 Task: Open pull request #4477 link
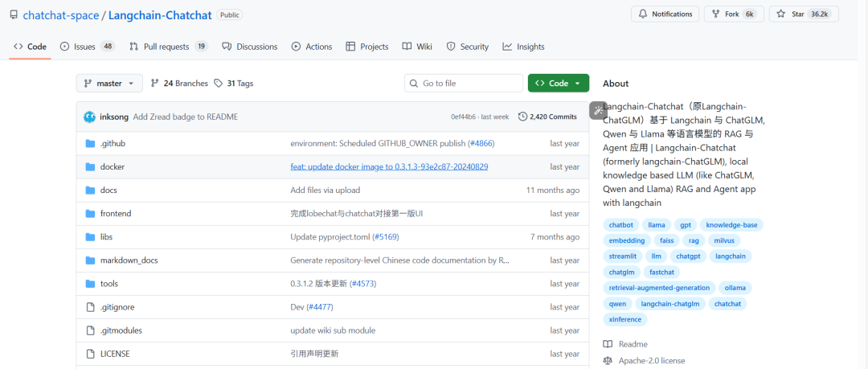pyautogui.click(x=320, y=307)
